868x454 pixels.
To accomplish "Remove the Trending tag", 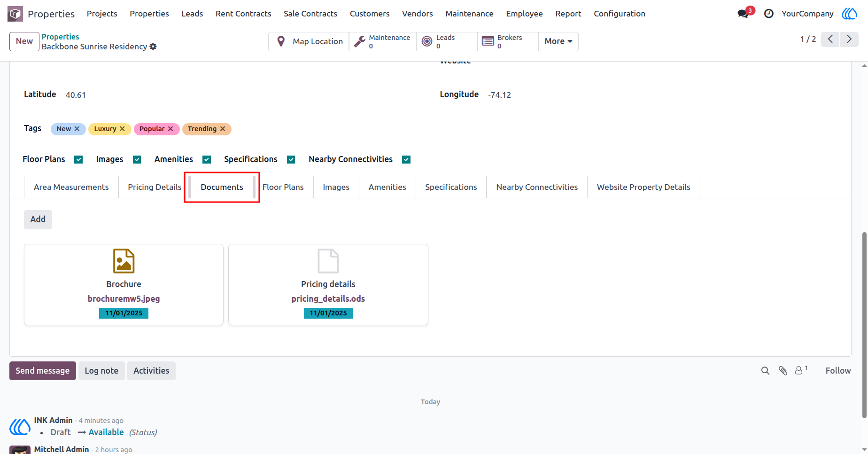I will point(223,129).
